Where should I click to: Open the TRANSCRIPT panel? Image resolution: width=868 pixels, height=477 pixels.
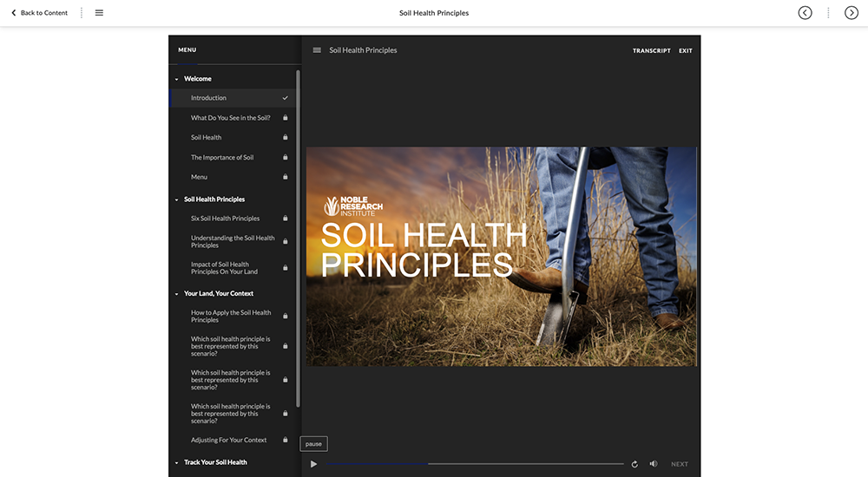click(x=651, y=51)
